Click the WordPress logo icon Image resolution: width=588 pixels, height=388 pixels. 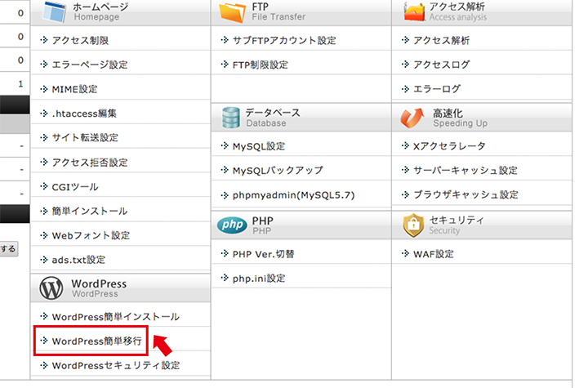click(x=51, y=288)
